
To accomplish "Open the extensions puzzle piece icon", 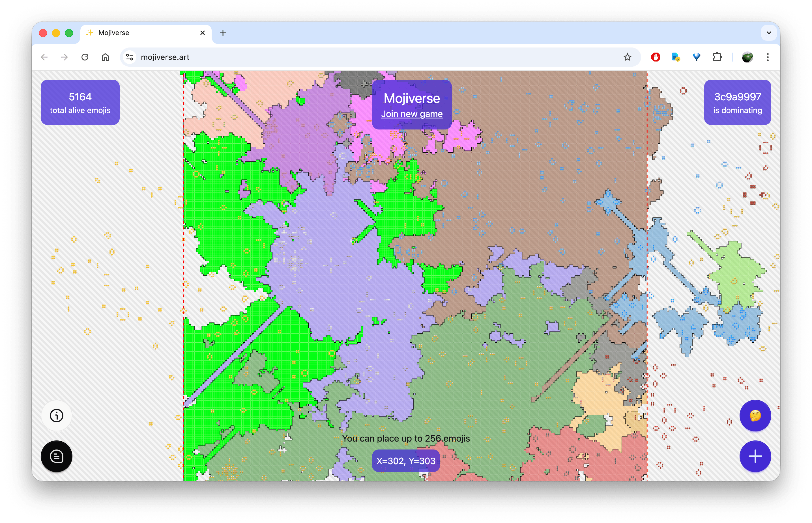I will tap(717, 57).
